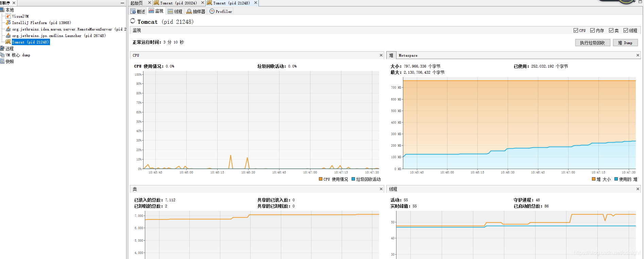Toggle the 类 classes checkbox
Screen dimensions: 644x259
pos(611,30)
